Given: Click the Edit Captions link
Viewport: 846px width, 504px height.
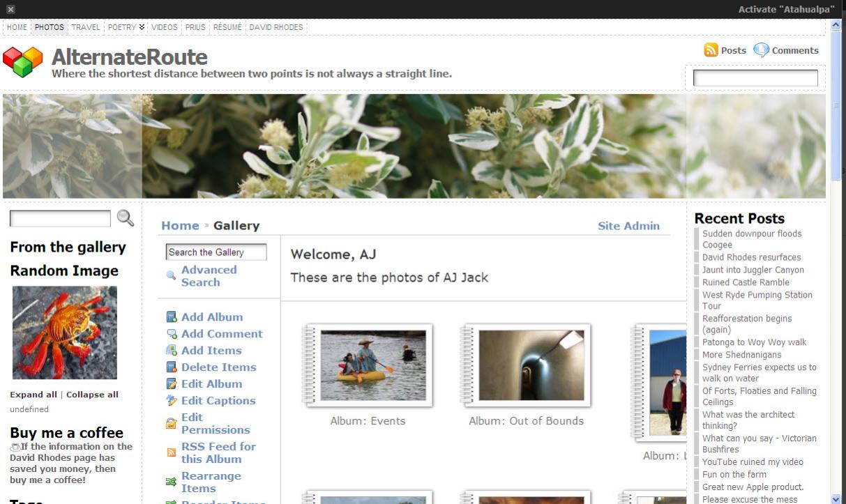Looking at the screenshot, I should pyautogui.click(x=218, y=401).
